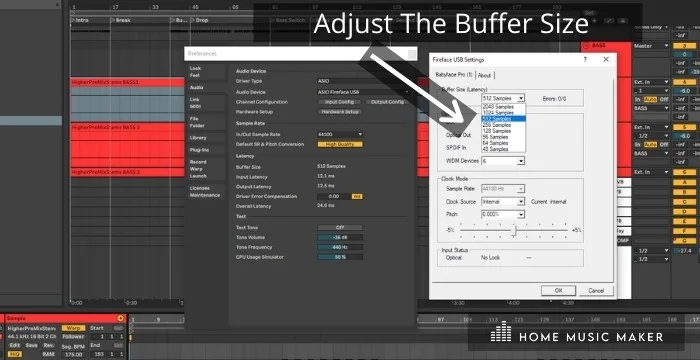The width and height of the screenshot is (700, 360).
Task: Click the Hardware Setup button
Action: [x=340, y=112]
